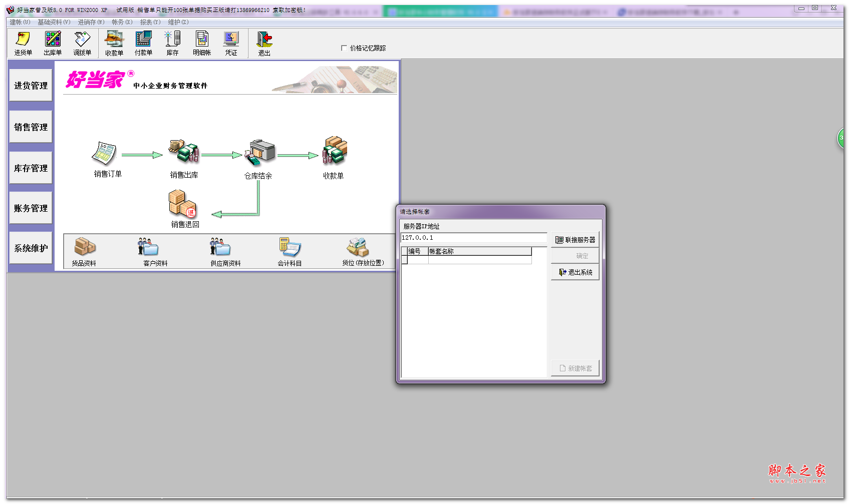This screenshot has height=504, width=849.
Task: Open the 库存 toolbar icon
Action: (173, 43)
